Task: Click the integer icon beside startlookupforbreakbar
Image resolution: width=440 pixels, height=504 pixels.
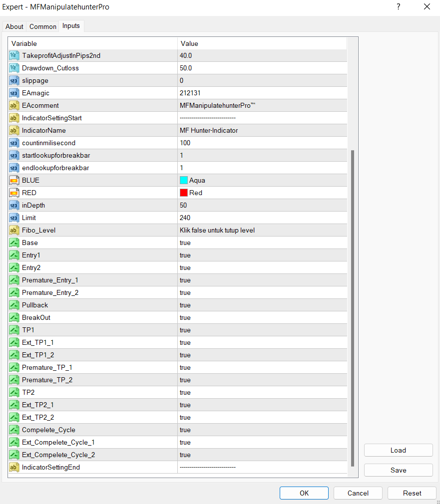Action: tap(14, 156)
